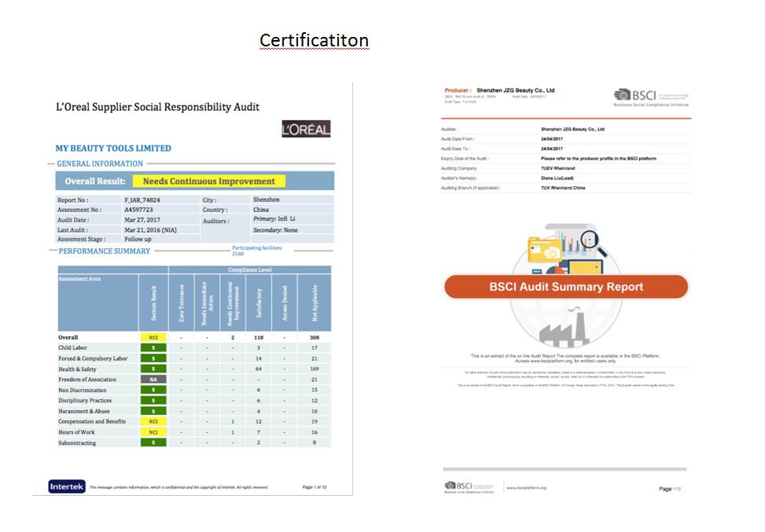This screenshot has height=532, width=765.
Task: Click the BSCI logo at top right
Action: [651, 97]
